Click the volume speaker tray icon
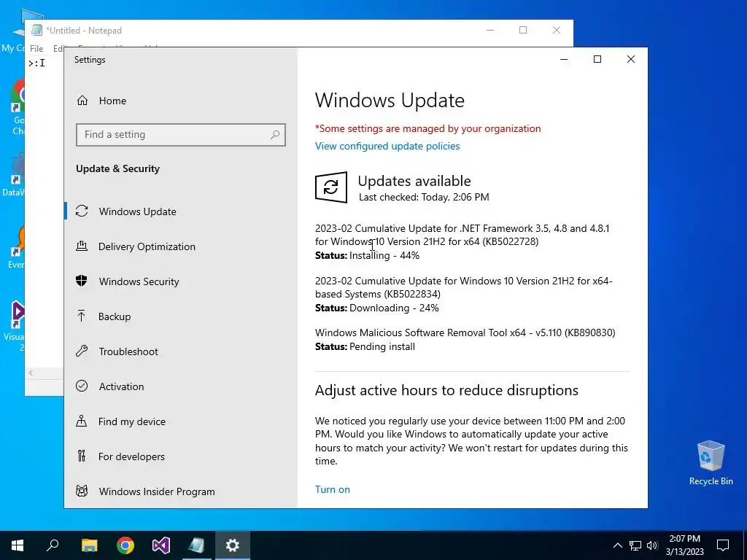The height and width of the screenshot is (560, 747). tap(652, 545)
